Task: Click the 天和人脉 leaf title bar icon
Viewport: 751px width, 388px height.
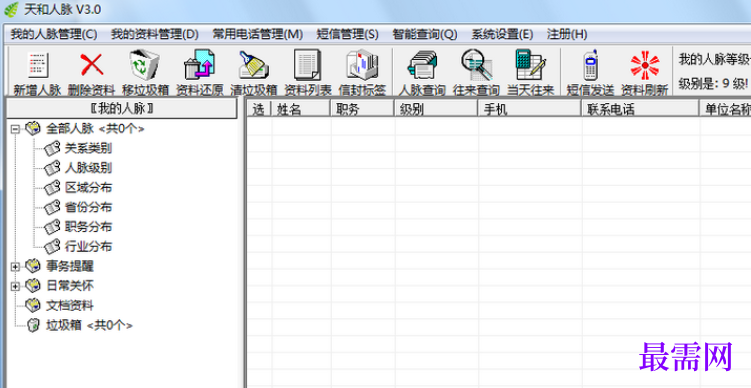Action: tap(11, 9)
